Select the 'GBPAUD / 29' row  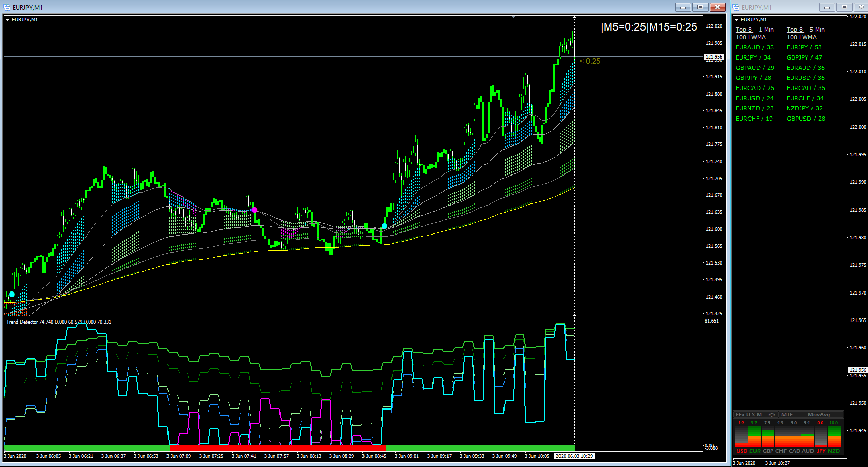coord(755,68)
